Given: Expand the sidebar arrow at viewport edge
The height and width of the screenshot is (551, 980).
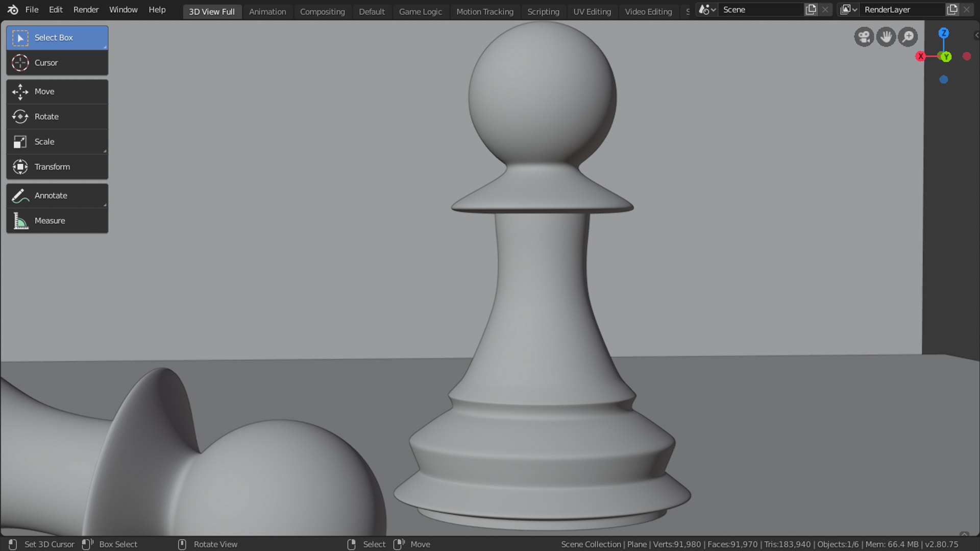Looking at the screenshot, I should point(976,35).
